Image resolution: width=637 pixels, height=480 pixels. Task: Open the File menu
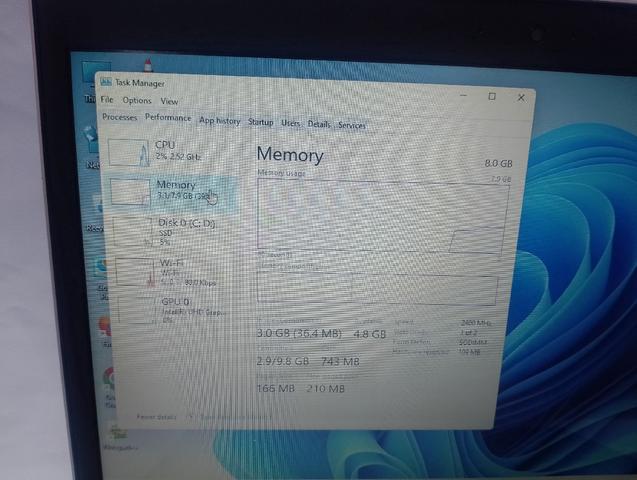pos(107,99)
